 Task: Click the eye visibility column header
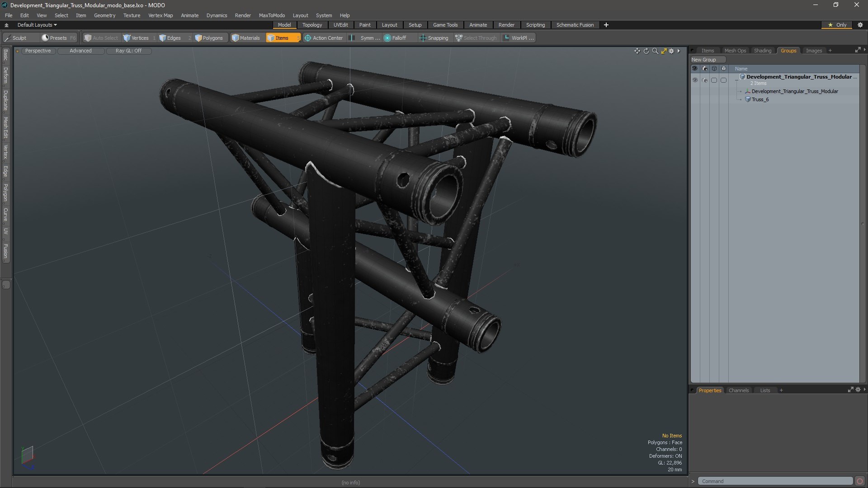point(695,69)
